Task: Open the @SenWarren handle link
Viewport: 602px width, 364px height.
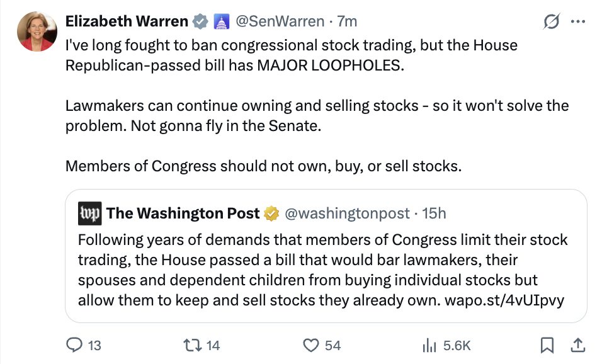Action: [x=280, y=21]
